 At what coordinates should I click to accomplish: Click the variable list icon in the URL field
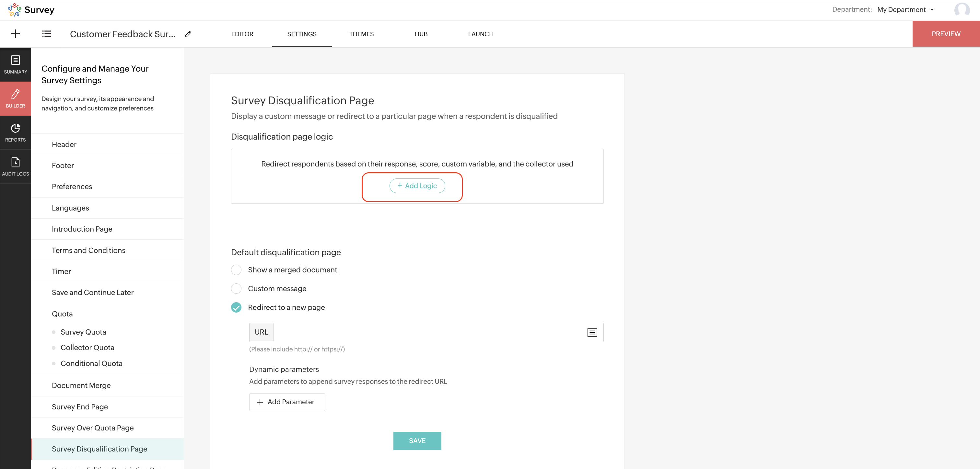coord(592,332)
